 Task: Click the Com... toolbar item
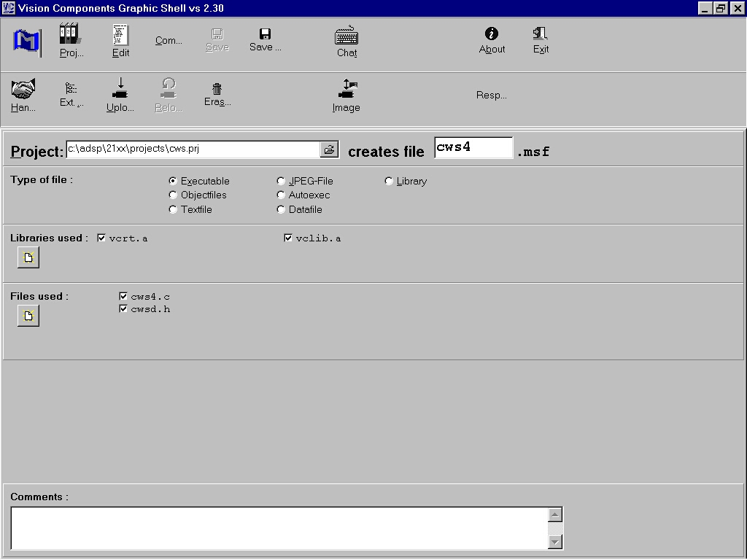pos(169,41)
